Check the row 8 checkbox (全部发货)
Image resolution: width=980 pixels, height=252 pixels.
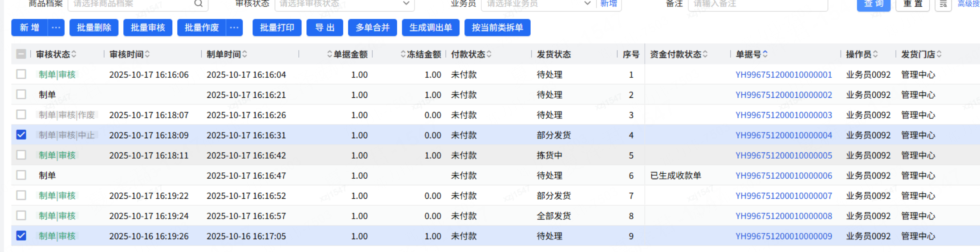[21, 216]
